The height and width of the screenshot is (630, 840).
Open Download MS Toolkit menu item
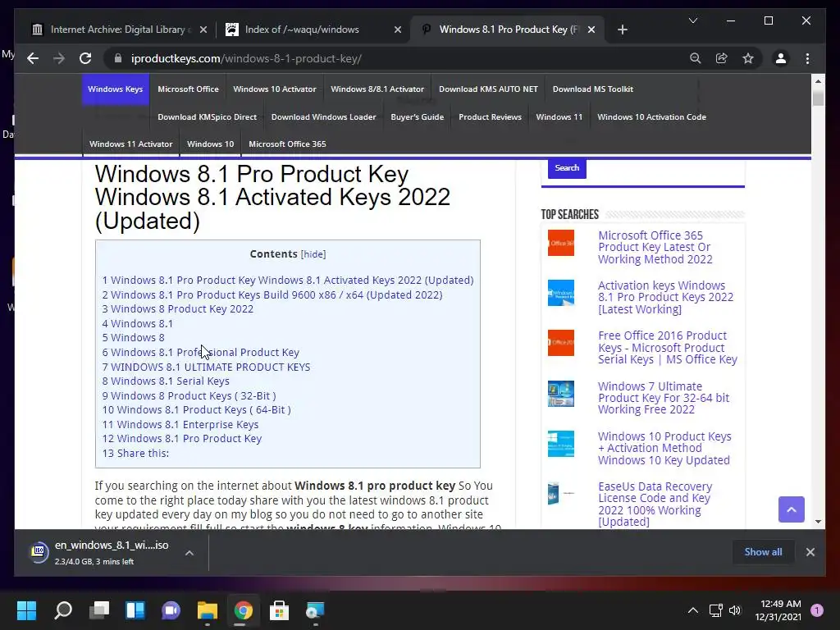(592, 89)
